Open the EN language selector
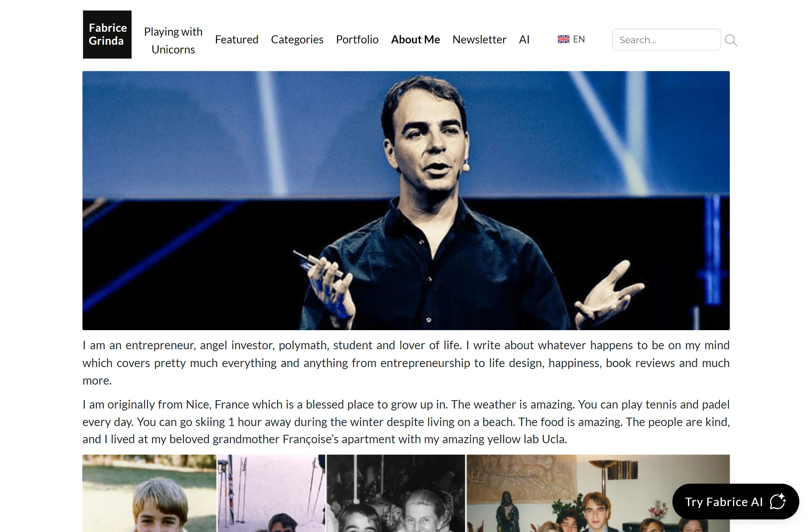This screenshot has width=812, height=532. click(x=571, y=39)
